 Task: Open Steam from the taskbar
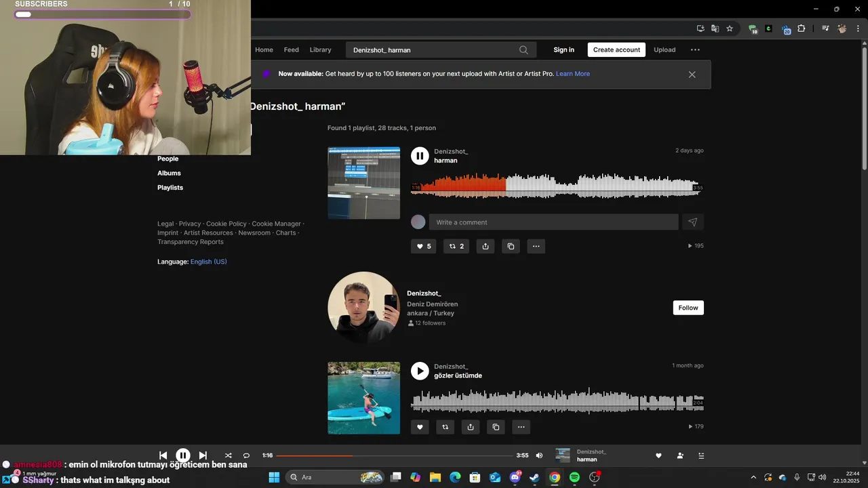click(534, 477)
